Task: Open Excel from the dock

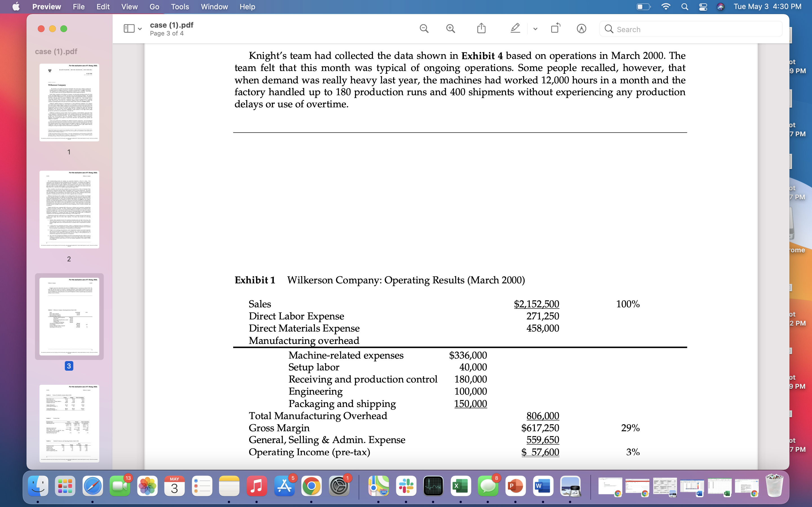Action: click(x=460, y=486)
